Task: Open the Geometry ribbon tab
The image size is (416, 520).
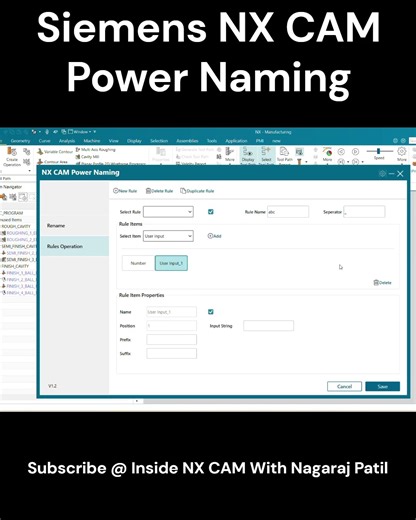Action: 20,141
